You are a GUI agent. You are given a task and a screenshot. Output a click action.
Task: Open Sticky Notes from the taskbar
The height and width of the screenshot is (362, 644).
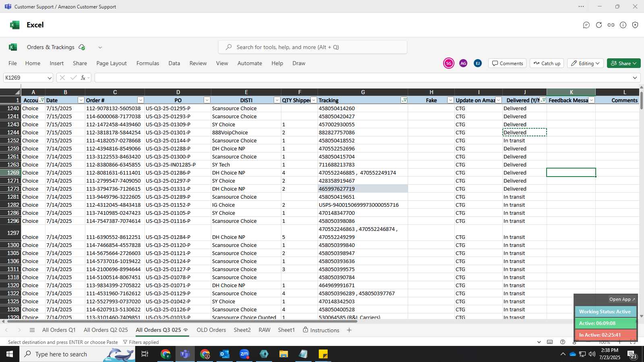(323, 354)
